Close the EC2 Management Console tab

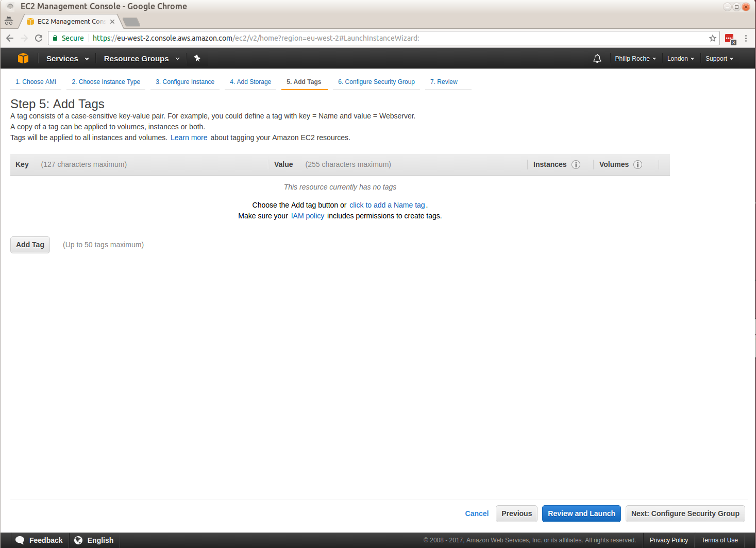point(112,22)
